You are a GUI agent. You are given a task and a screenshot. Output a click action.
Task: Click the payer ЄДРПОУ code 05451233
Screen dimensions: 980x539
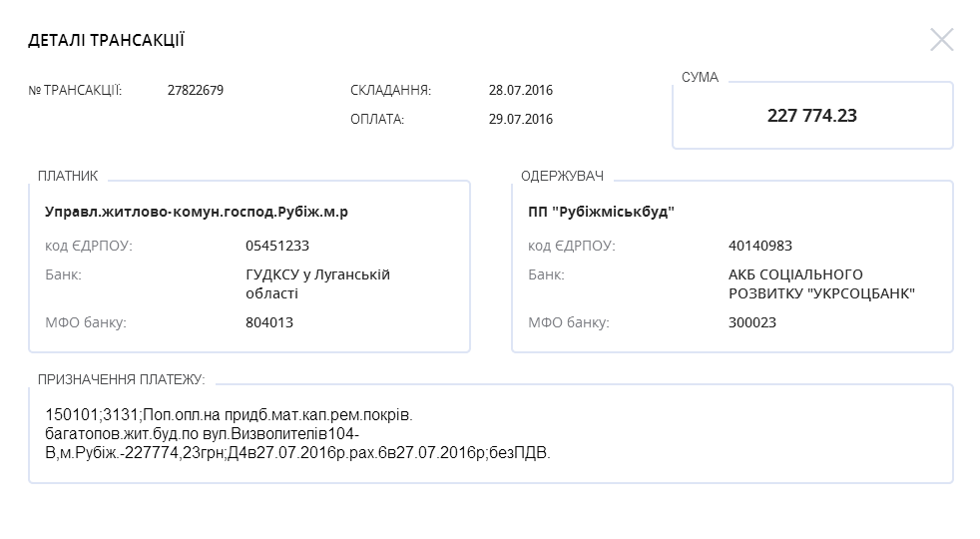(277, 246)
